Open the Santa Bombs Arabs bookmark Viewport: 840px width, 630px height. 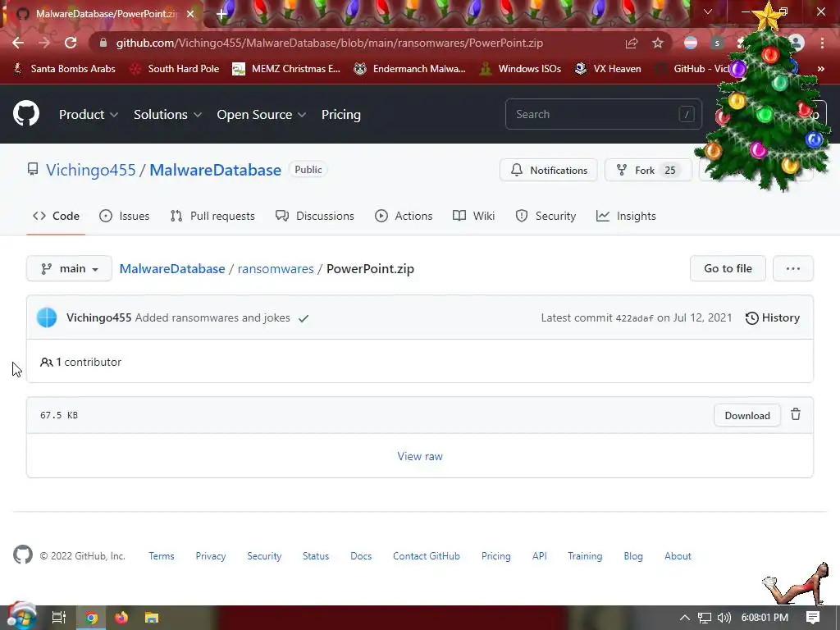[64, 69]
